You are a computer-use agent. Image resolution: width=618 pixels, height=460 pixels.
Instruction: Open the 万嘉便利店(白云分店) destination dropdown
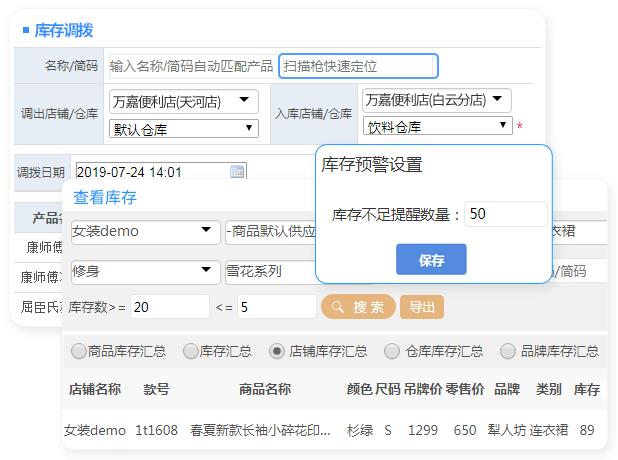[x=437, y=100]
